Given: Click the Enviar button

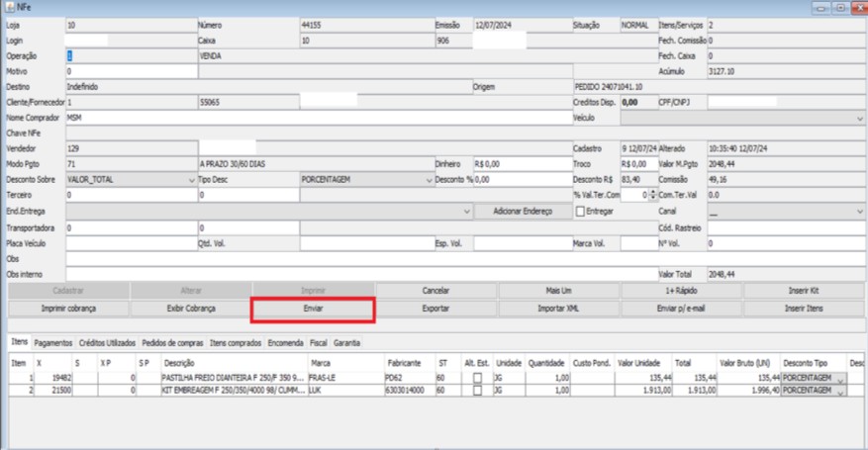Looking at the screenshot, I should tap(314, 309).
